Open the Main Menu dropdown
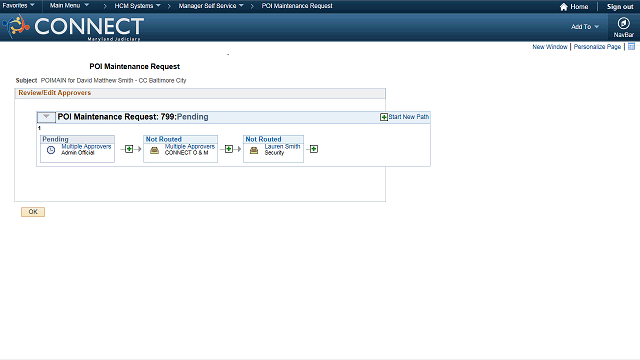The image size is (640, 360). tap(69, 6)
